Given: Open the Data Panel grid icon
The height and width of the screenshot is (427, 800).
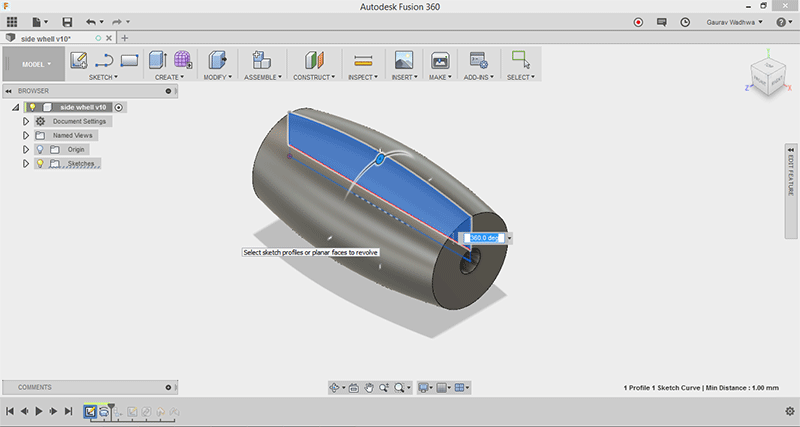Looking at the screenshot, I should [12, 22].
